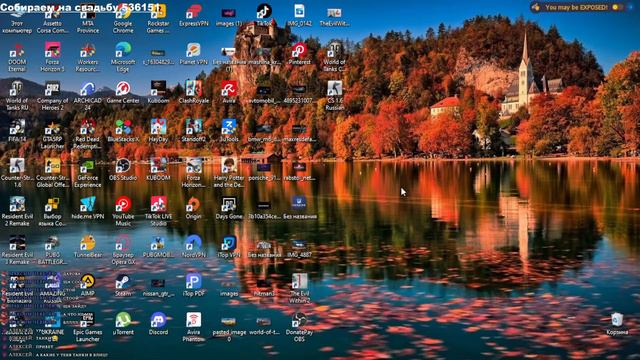Select the IMG_0142 file icon
The height and width of the screenshot is (360, 640).
[x=299, y=16]
